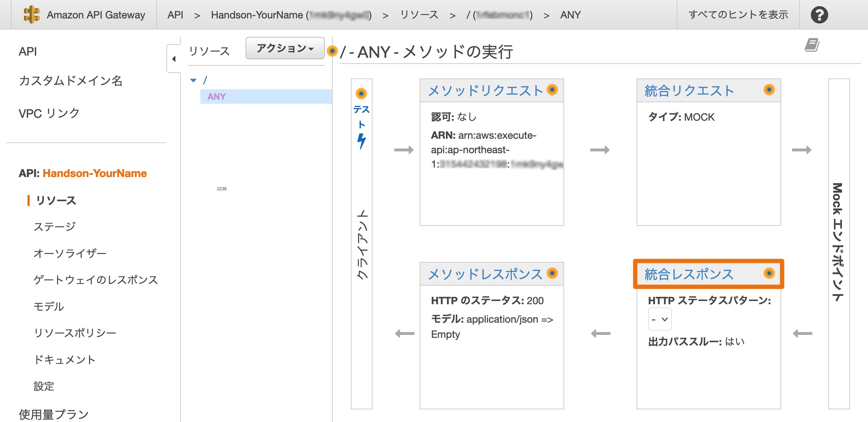Open 使用量プラン in sidebar

coord(54,414)
